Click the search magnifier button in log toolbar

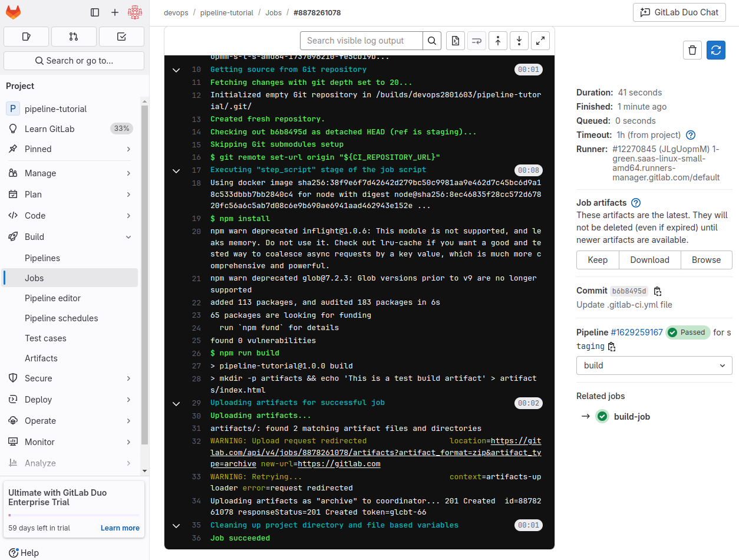click(x=432, y=41)
